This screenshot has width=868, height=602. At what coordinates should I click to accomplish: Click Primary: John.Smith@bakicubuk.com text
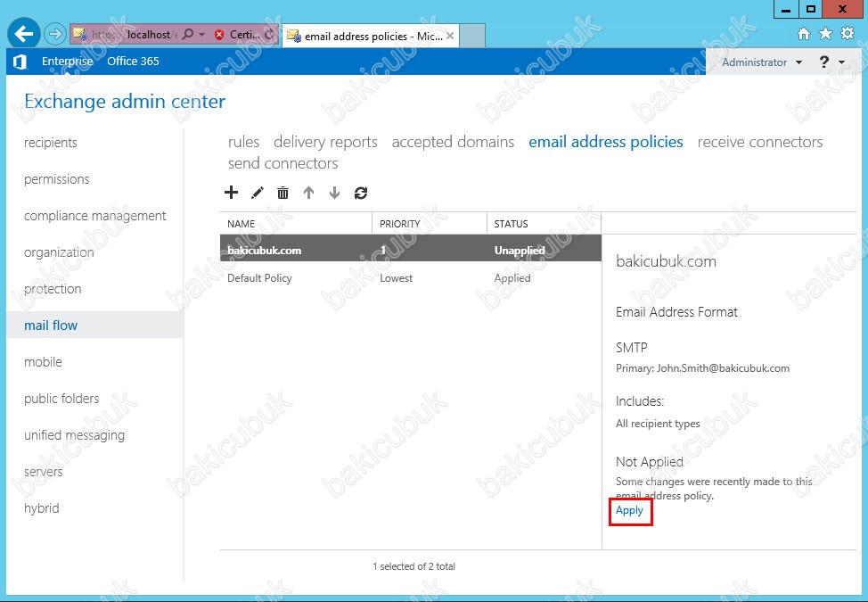coord(702,368)
